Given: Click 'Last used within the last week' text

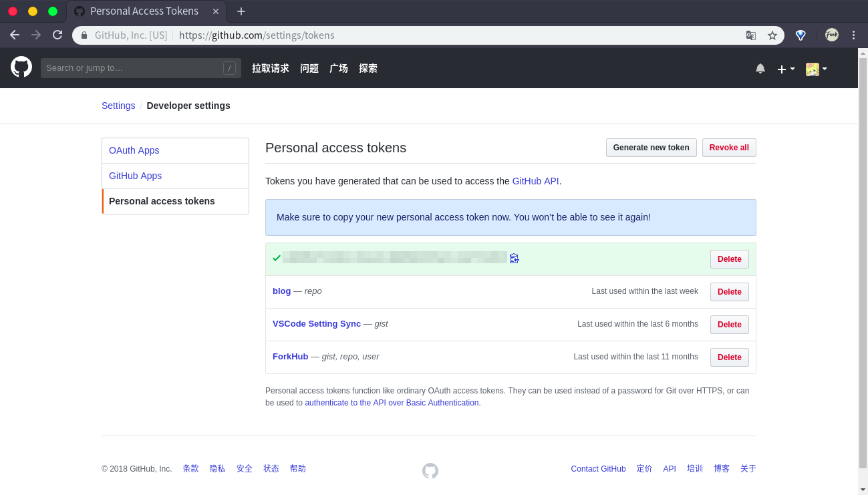Looking at the screenshot, I should 645,291.
